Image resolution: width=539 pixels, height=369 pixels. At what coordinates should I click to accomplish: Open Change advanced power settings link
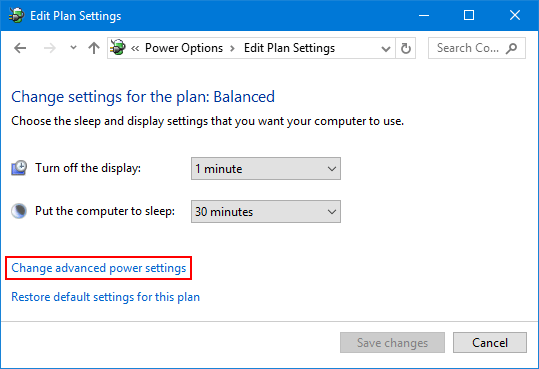[99, 268]
